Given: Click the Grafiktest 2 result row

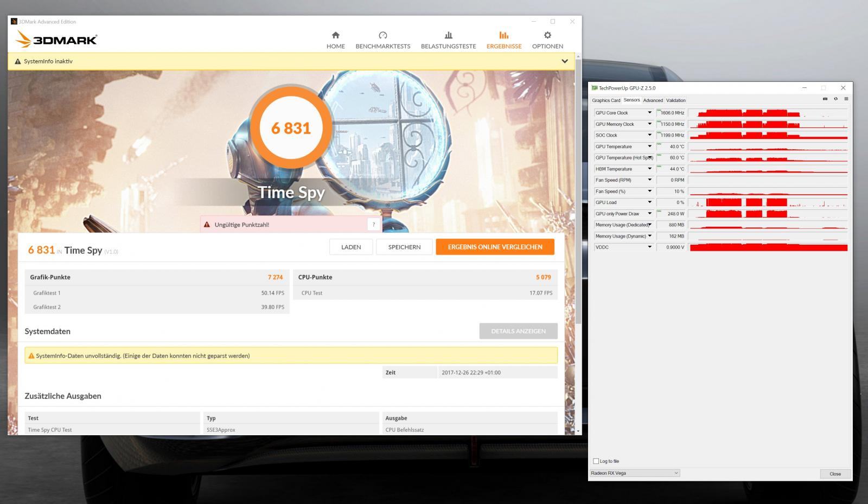Looking at the screenshot, I should pyautogui.click(x=157, y=307).
